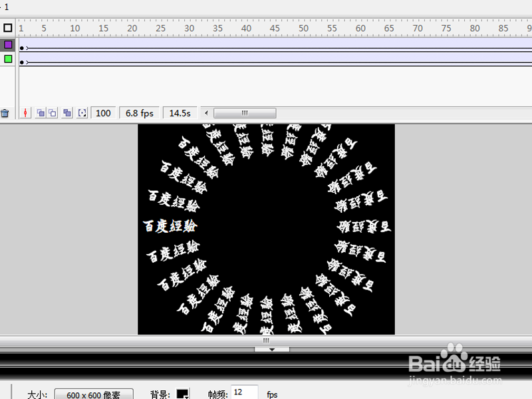Viewport: 532px width, 399px height.
Task: Click the 600 x 600 像素 size button
Action: 94,394
